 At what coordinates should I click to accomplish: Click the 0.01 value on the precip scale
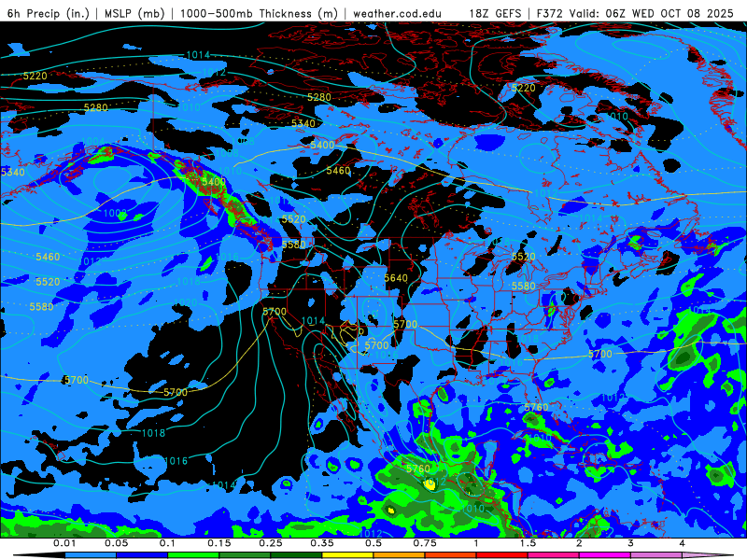click(x=64, y=543)
